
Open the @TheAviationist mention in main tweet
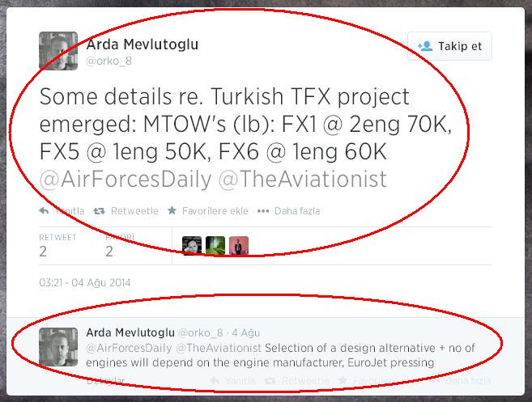pyautogui.click(x=302, y=179)
